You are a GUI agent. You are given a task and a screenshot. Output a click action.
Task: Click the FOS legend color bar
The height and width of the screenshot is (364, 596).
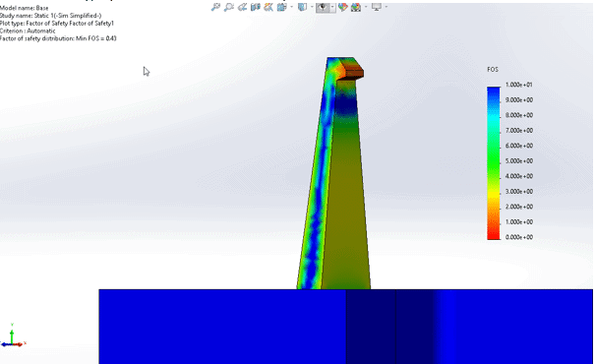coord(494,163)
